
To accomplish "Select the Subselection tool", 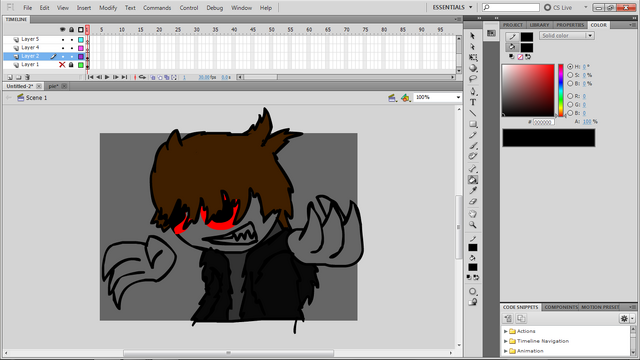I will pyautogui.click(x=473, y=47).
